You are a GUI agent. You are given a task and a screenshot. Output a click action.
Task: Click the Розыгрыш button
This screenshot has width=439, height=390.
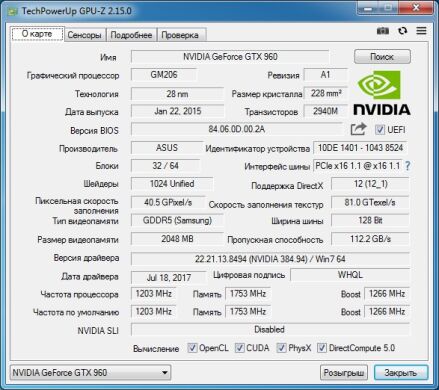click(x=344, y=373)
